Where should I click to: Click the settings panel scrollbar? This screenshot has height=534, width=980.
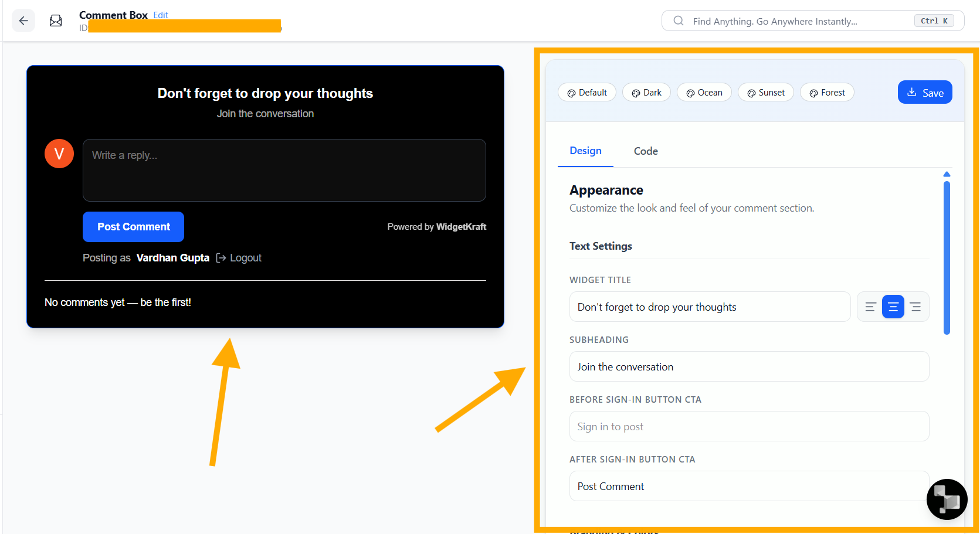click(x=947, y=258)
